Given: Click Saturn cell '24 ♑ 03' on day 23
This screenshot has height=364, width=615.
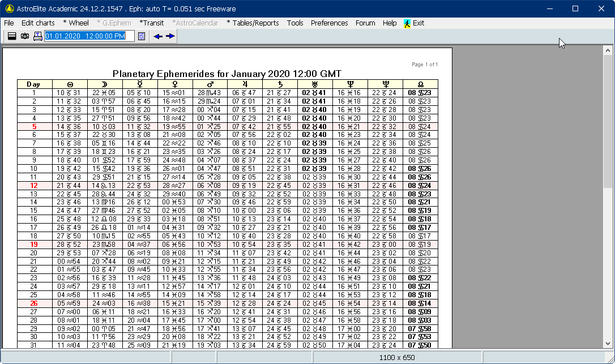Looking at the screenshot, I should click(x=279, y=278).
